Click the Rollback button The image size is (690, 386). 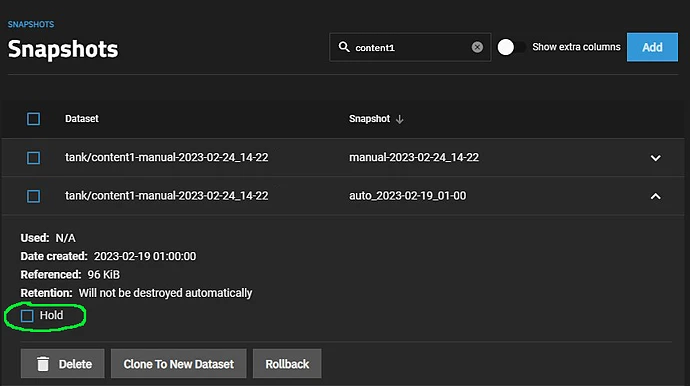[287, 364]
